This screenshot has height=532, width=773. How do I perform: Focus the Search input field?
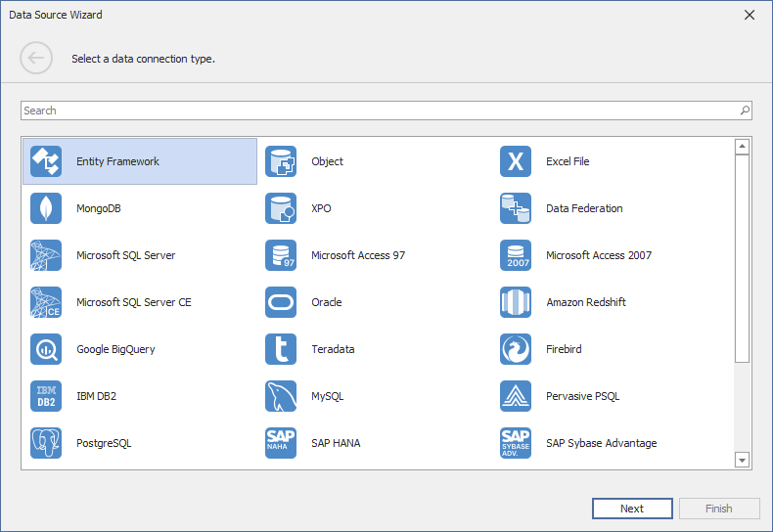pyautogui.click(x=386, y=111)
